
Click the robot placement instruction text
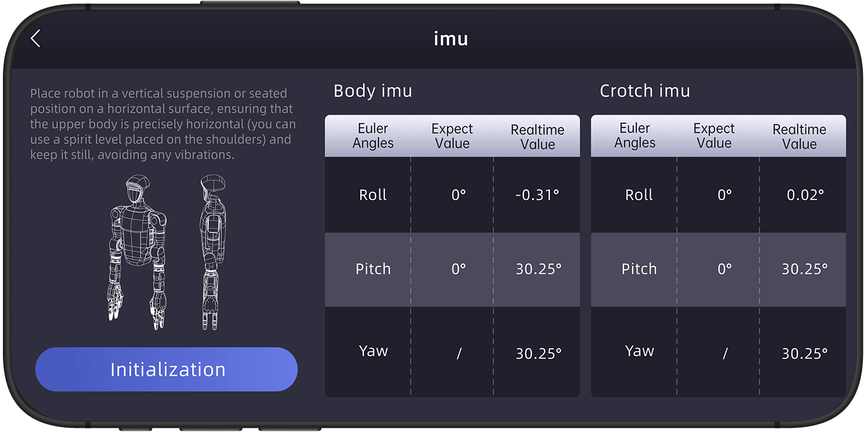163,124
